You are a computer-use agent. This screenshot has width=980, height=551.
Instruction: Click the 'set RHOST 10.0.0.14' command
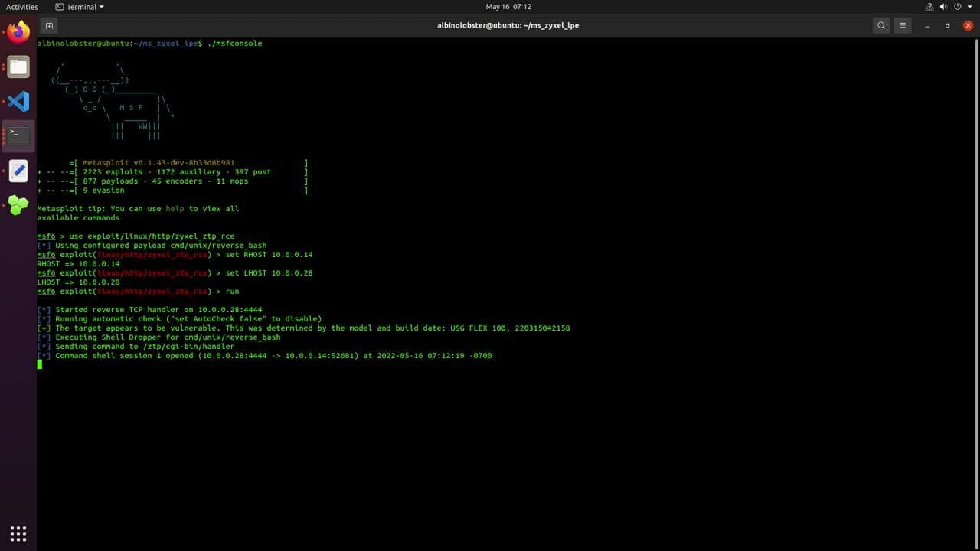coord(269,255)
